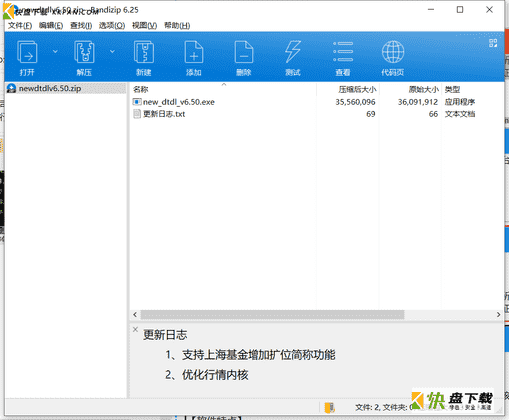This screenshot has width=509, height=420.
Task: Click the 文本文档 type cell
Action: pyautogui.click(x=460, y=114)
